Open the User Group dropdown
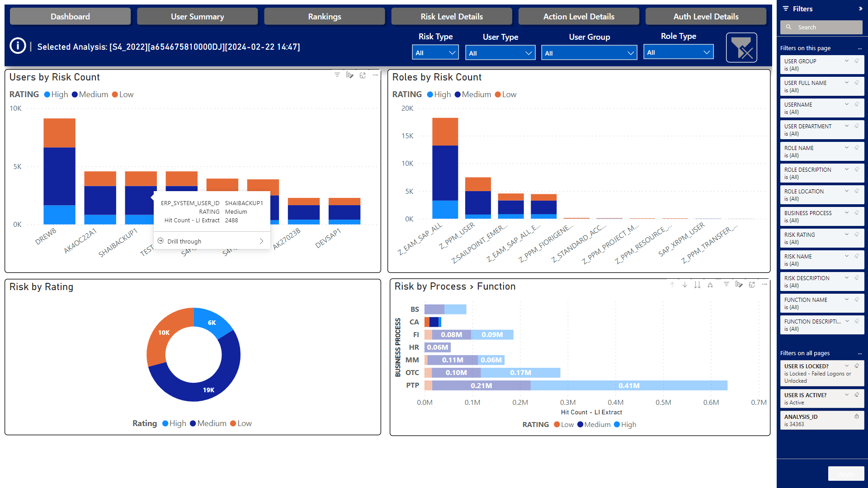The width and height of the screenshot is (868, 488). tap(589, 53)
